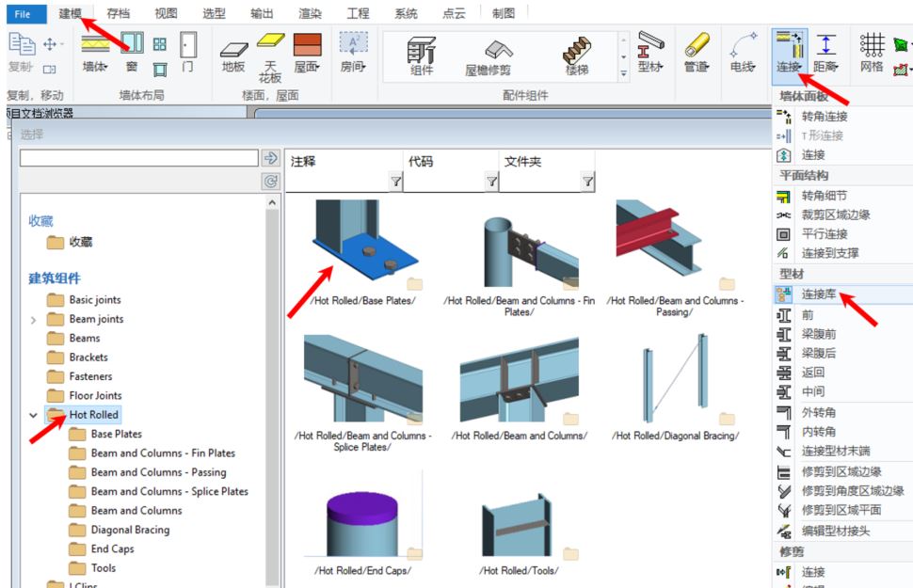Open the 管道 pipe dropdown
Screen dimensions: 913x588
[x=697, y=53]
